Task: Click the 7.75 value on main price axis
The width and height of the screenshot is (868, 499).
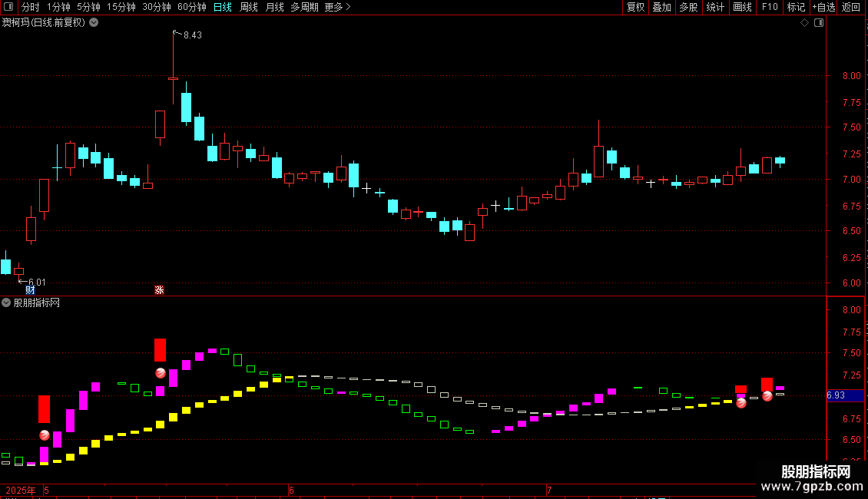Action: click(851, 103)
